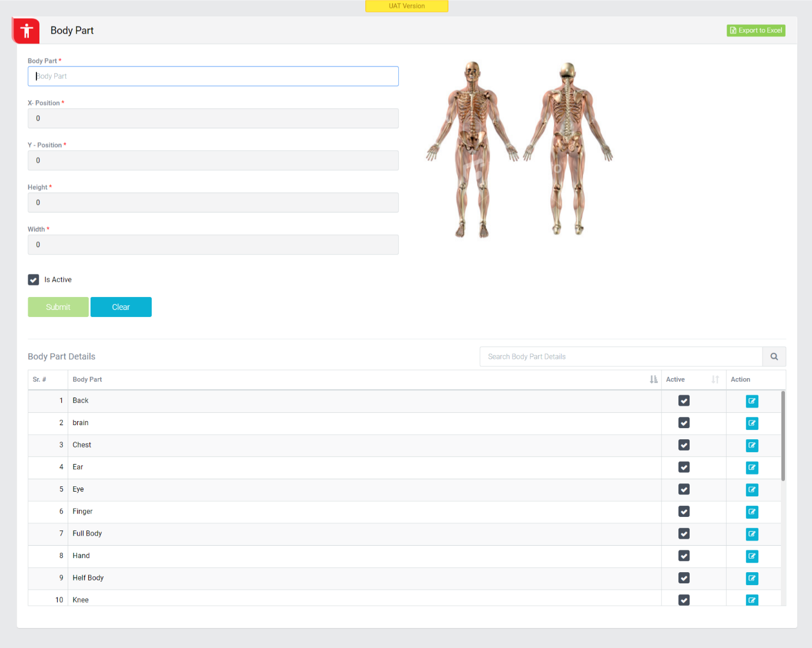Click the red Body Part accessibility icon
The width and height of the screenshot is (812, 648).
26,31
